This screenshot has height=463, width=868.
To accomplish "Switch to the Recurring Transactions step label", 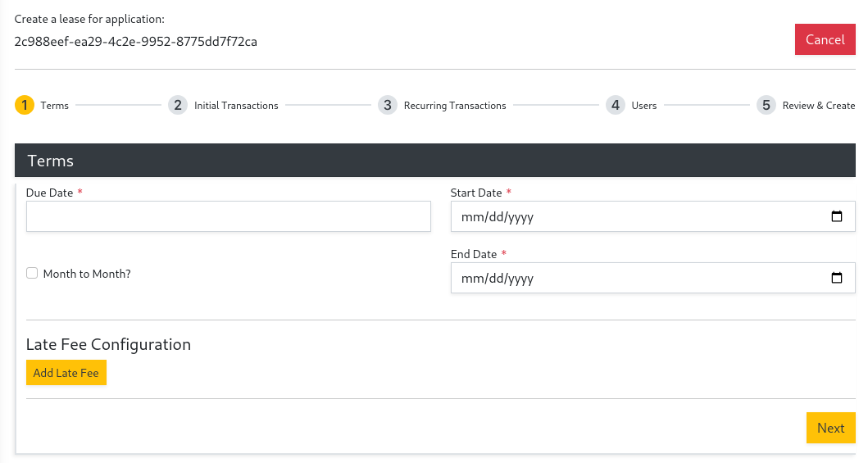I will click(455, 106).
